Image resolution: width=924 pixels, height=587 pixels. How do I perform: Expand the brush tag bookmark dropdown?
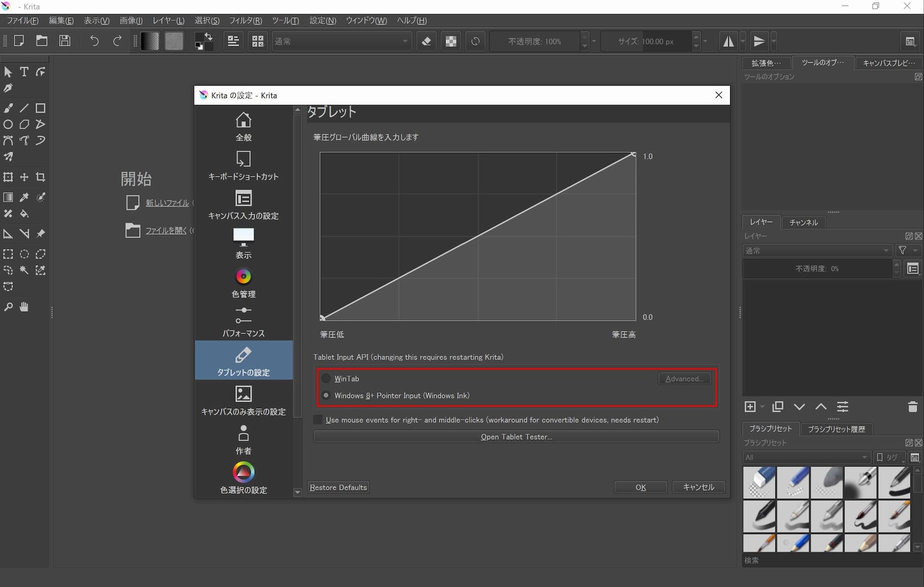click(x=889, y=457)
